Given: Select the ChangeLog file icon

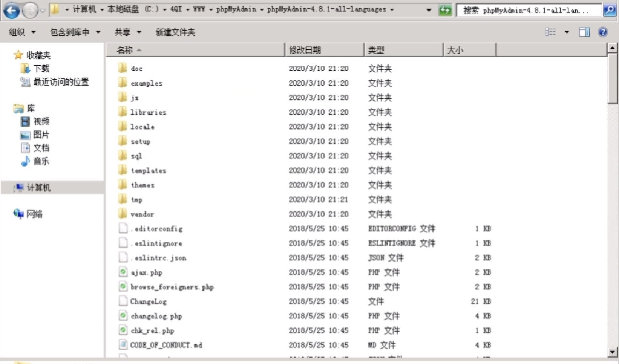Looking at the screenshot, I should (123, 301).
